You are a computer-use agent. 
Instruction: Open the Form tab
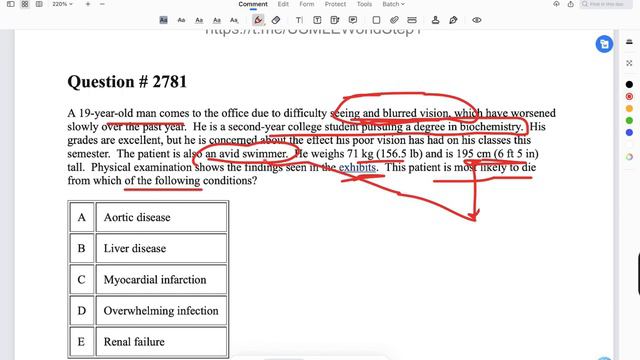click(x=307, y=4)
